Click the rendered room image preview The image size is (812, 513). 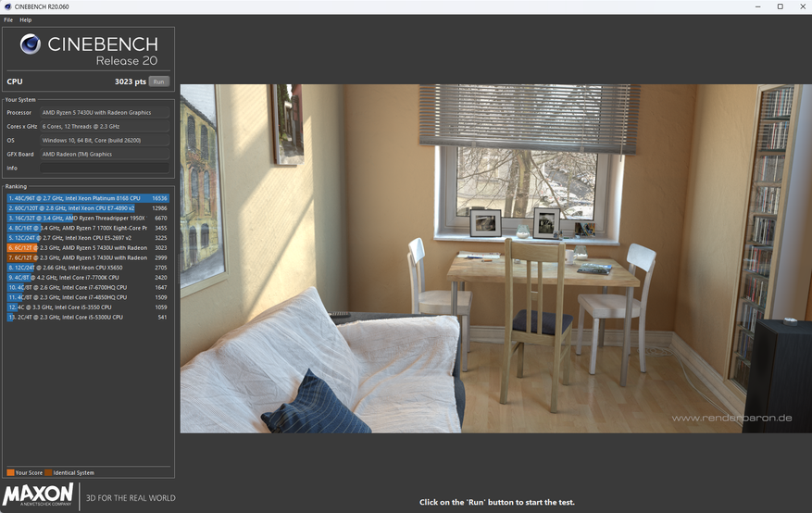coord(495,259)
